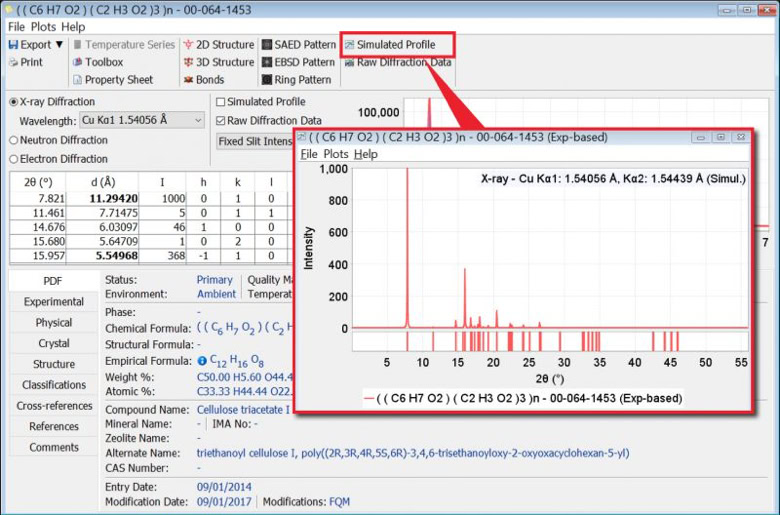Open the Toolbox

click(x=103, y=62)
